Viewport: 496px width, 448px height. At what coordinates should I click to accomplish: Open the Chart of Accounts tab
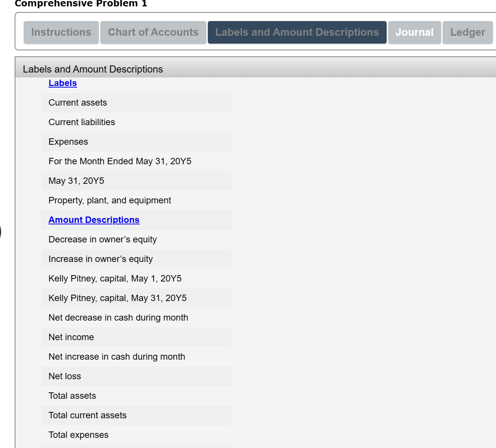tap(153, 32)
